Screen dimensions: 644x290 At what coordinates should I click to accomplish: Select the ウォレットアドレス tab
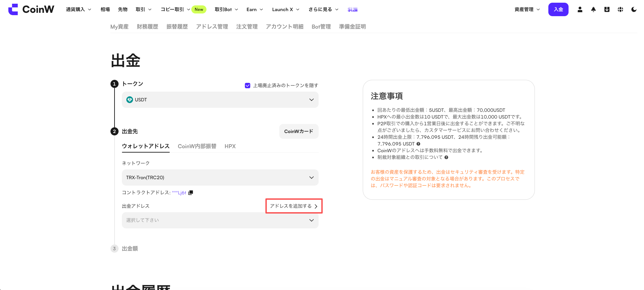146,146
